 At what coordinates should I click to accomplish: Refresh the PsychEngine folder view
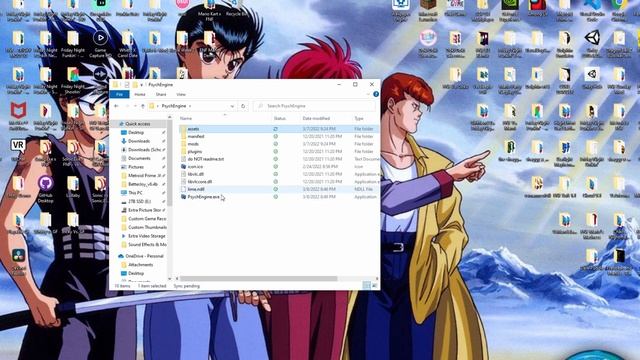pos(243,106)
